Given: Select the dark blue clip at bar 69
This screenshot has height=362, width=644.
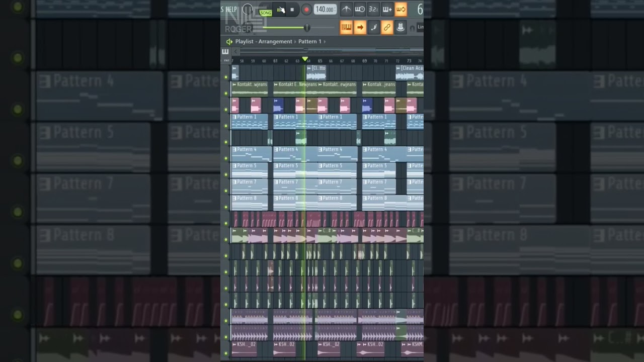Looking at the screenshot, I should coord(367,105).
